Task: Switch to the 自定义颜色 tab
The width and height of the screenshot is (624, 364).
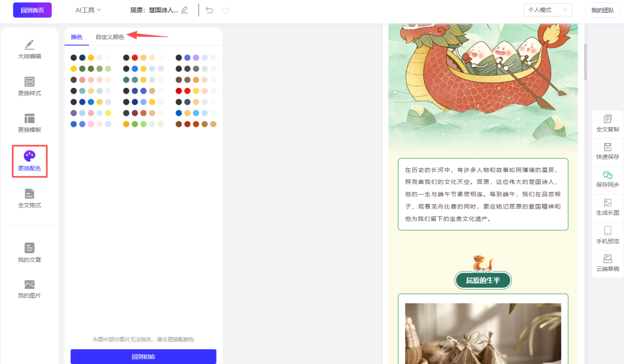Action: 110,37
